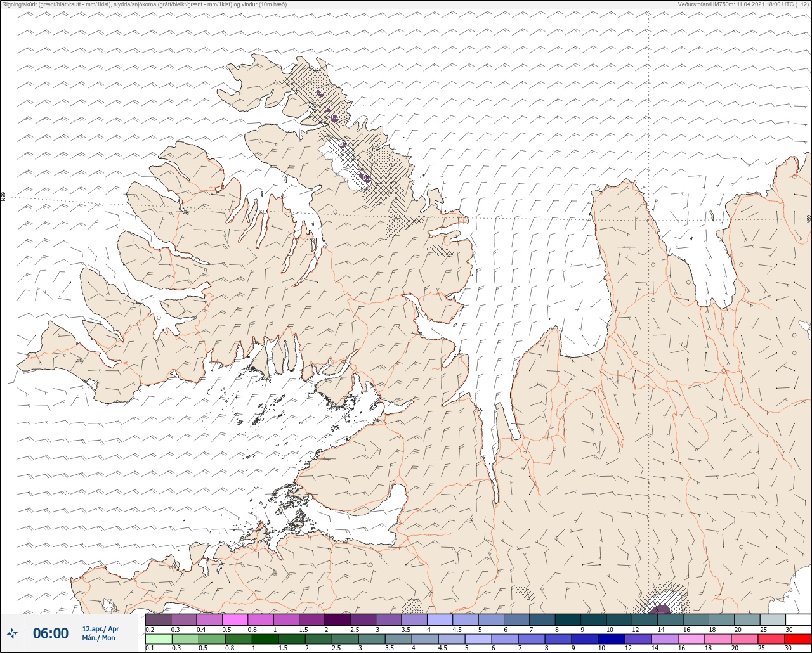Click the weekday text 'Mán./ Mon'
The height and width of the screenshot is (653, 812).
tap(99, 638)
